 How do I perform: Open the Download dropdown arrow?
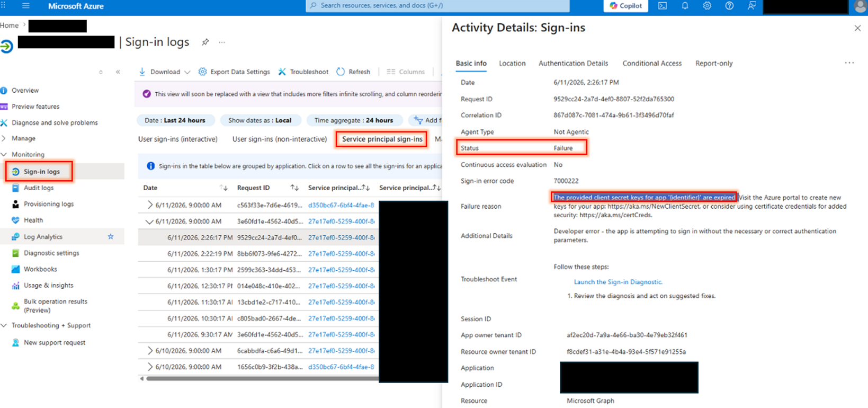tap(187, 72)
